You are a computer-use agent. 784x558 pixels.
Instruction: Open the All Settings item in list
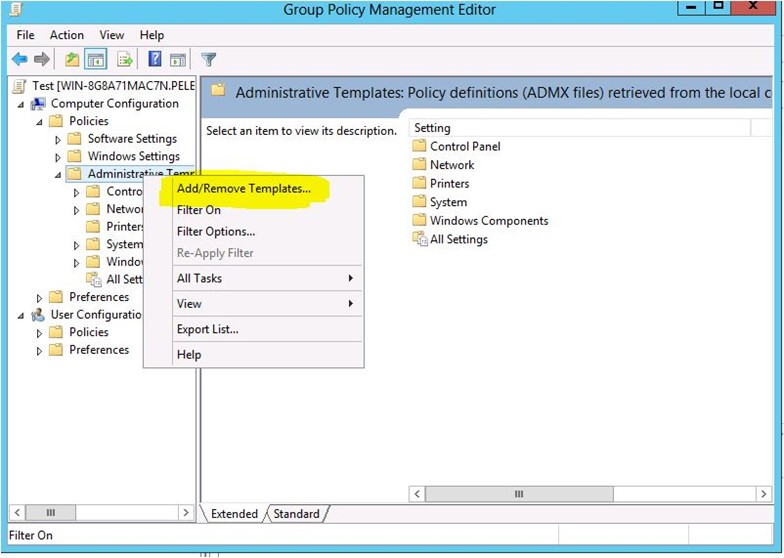(x=458, y=239)
